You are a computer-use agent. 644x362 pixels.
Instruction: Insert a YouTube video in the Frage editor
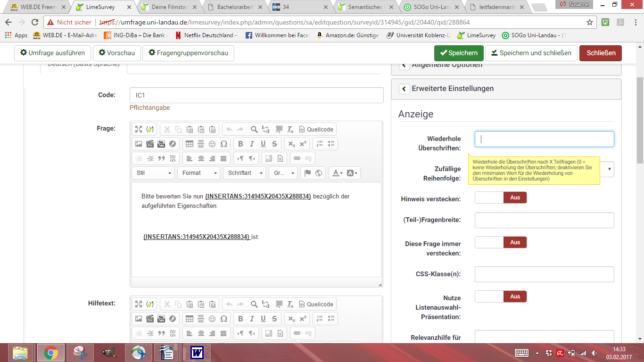click(x=161, y=144)
